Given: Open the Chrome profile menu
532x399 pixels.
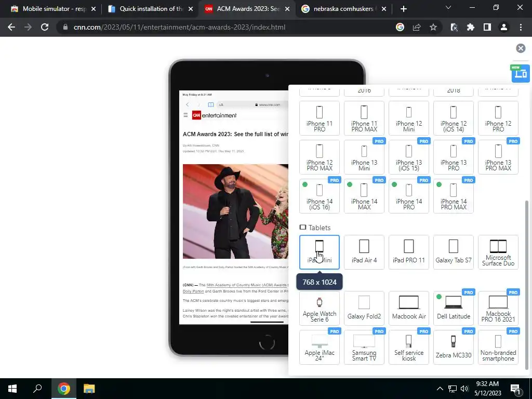Looking at the screenshot, I should point(504,27).
